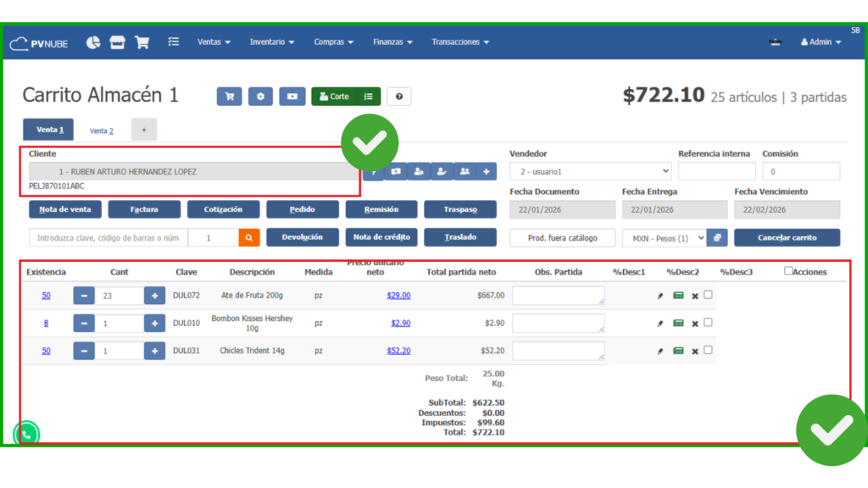Check the Acciones header checkbox
Viewport: 868px width, 488px height.
[x=788, y=271]
